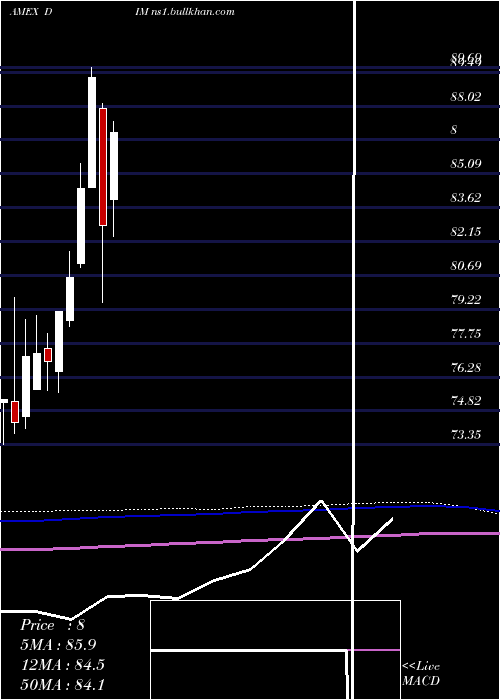Click the large red candlestick after the peak

[x=103, y=167]
